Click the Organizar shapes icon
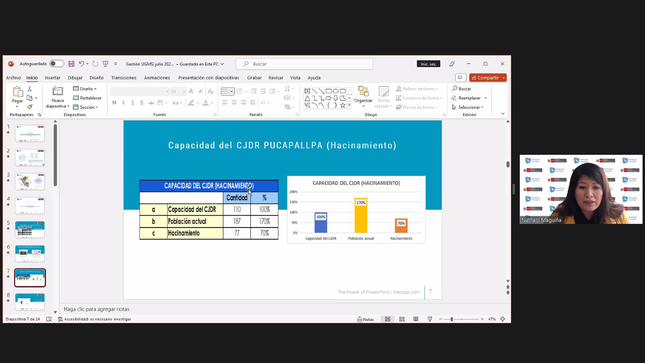645x363 pixels. [363, 91]
